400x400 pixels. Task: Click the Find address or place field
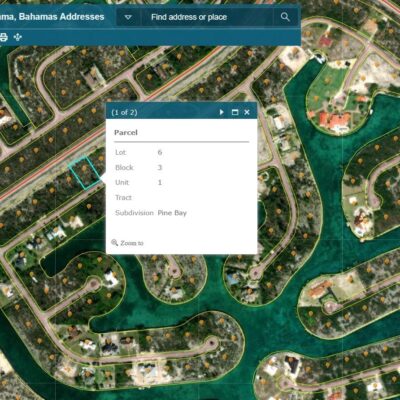(207, 17)
